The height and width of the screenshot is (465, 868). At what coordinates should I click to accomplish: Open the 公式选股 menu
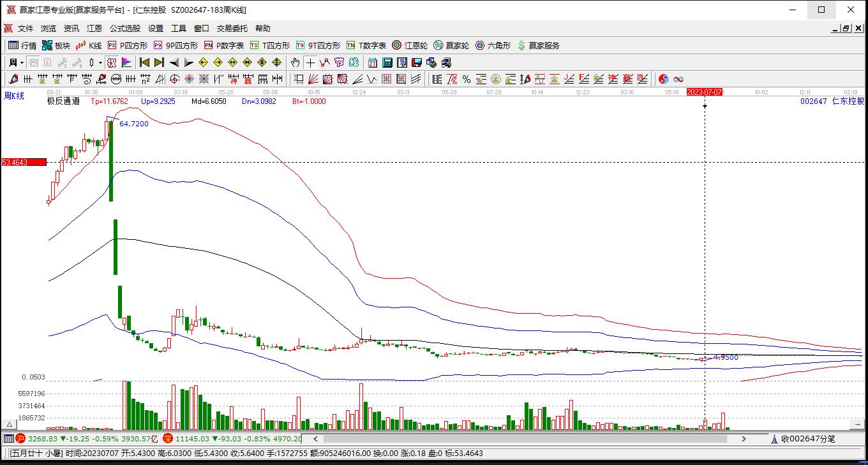click(x=125, y=29)
